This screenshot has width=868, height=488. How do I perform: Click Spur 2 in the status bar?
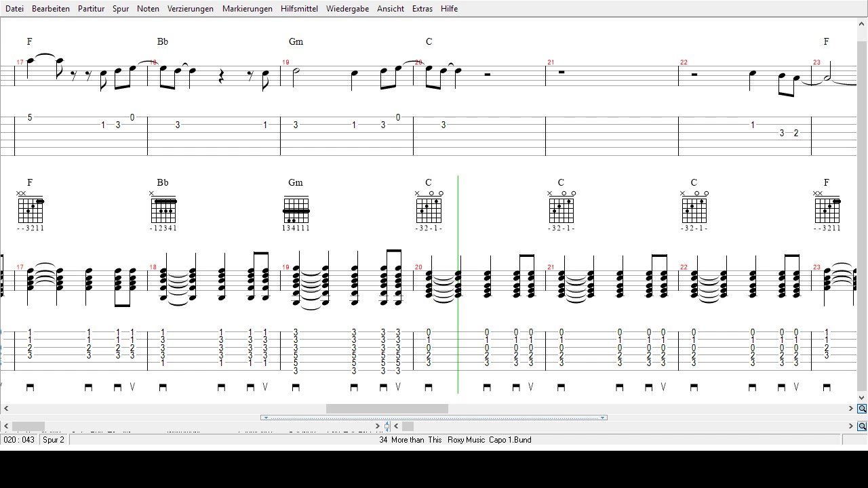pyautogui.click(x=54, y=440)
